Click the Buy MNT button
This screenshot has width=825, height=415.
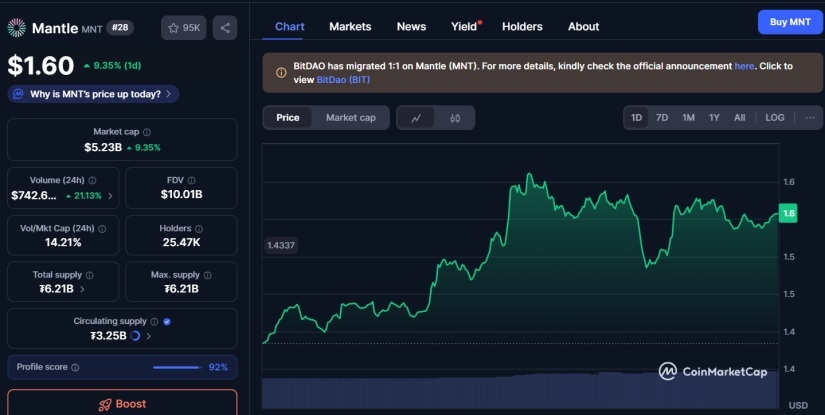click(x=790, y=22)
